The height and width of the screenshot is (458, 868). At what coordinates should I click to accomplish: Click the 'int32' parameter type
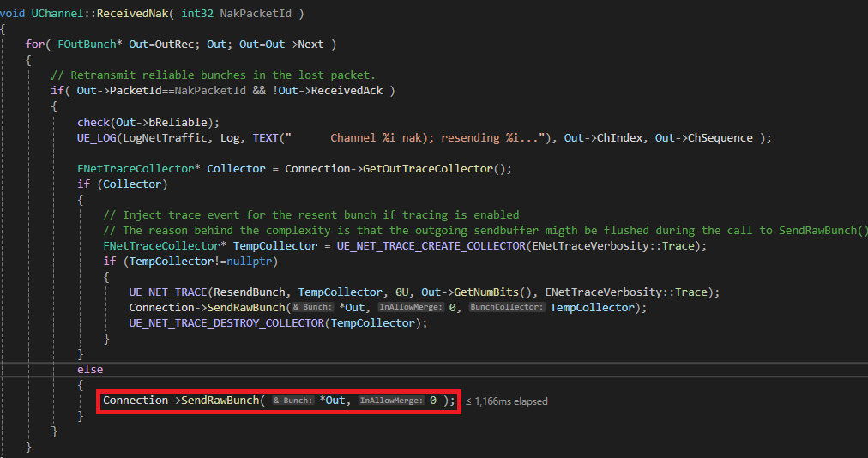point(197,13)
